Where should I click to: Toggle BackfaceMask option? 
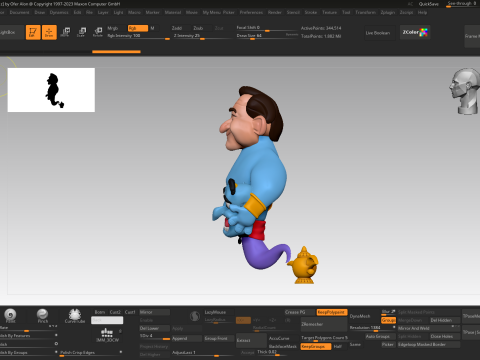(283, 347)
